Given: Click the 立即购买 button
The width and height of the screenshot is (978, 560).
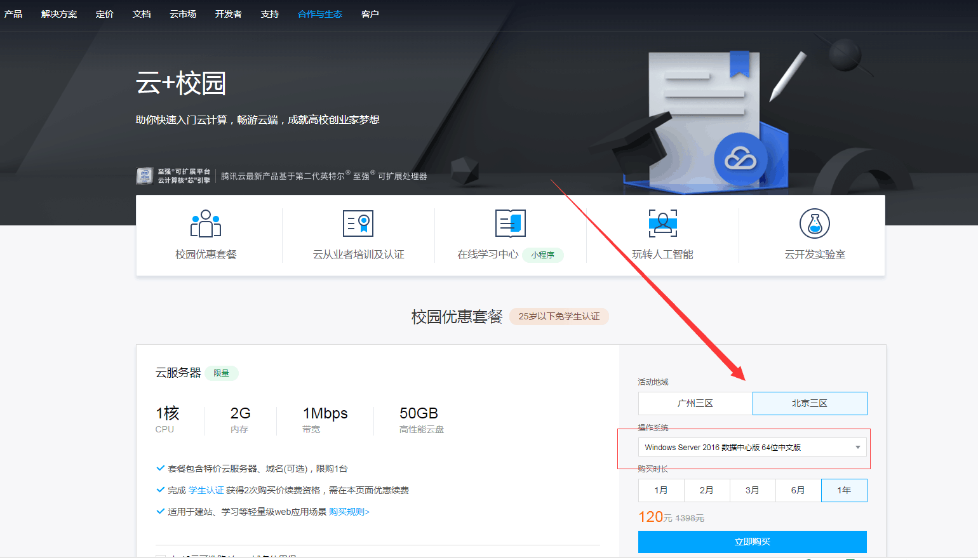Looking at the screenshot, I should click(x=753, y=542).
